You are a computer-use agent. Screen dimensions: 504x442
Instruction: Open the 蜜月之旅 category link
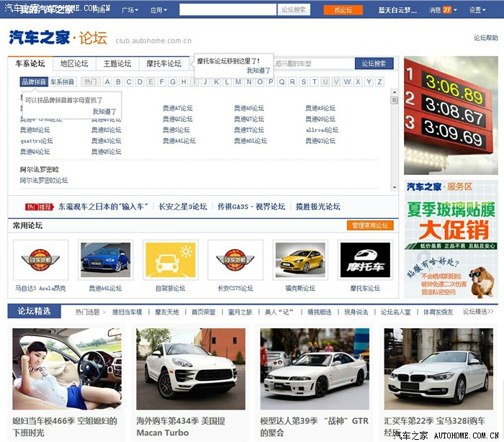240,312
